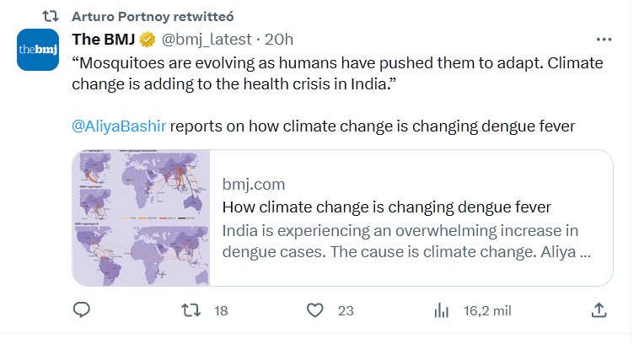This screenshot has width=644, height=344.
Task: Click the 18 retweets count
Action: (x=222, y=310)
